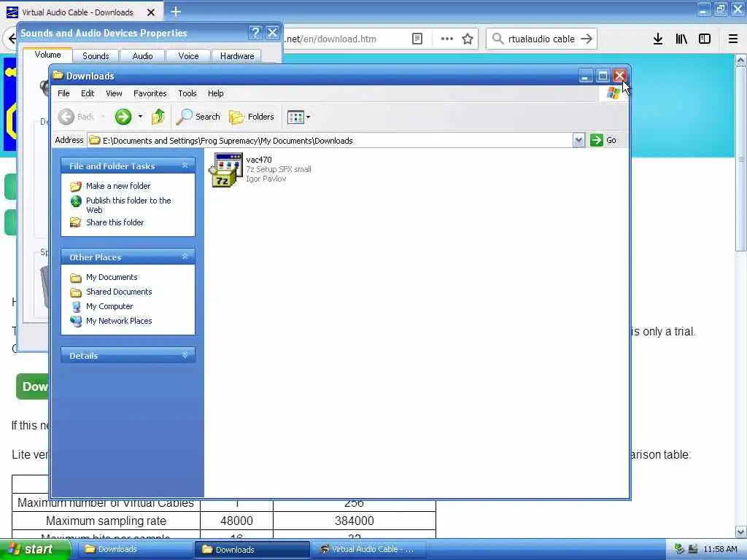Click the Make a new folder icon

(76, 186)
